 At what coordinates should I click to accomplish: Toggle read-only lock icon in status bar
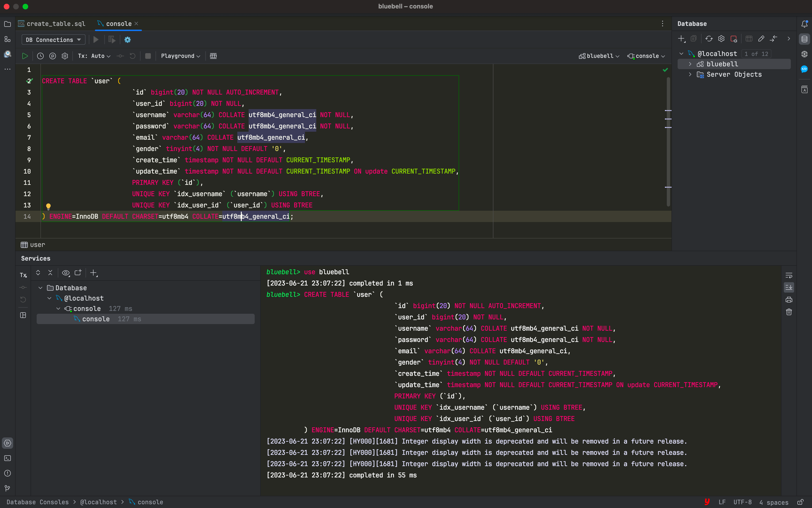pyautogui.click(x=800, y=502)
